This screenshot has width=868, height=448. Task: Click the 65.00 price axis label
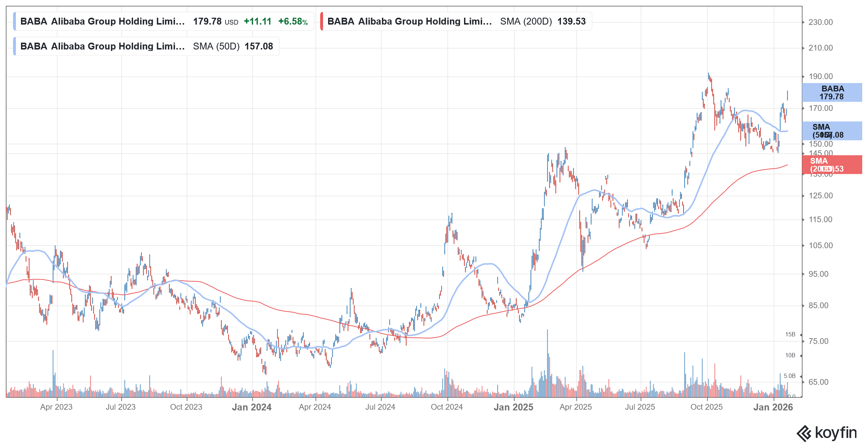818,382
